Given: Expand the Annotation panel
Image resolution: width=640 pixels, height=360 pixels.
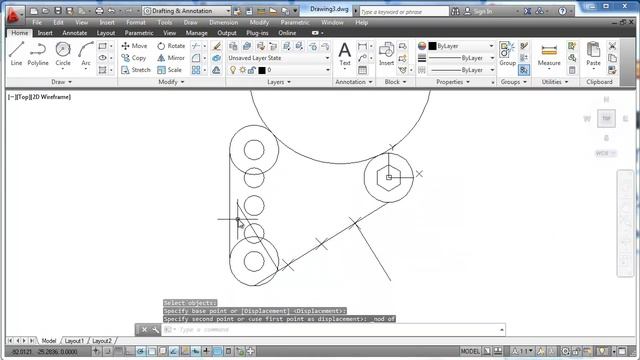Looking at the screenshot, I should click(353, 82).
